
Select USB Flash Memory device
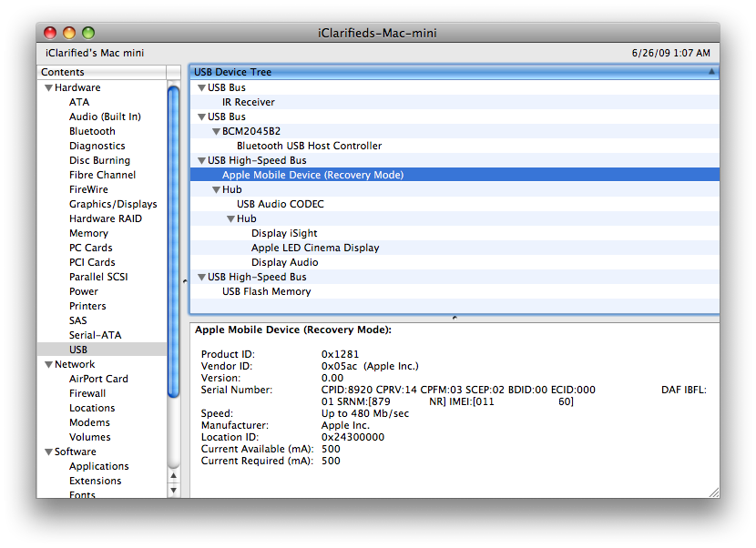click(x=266, y=291)
